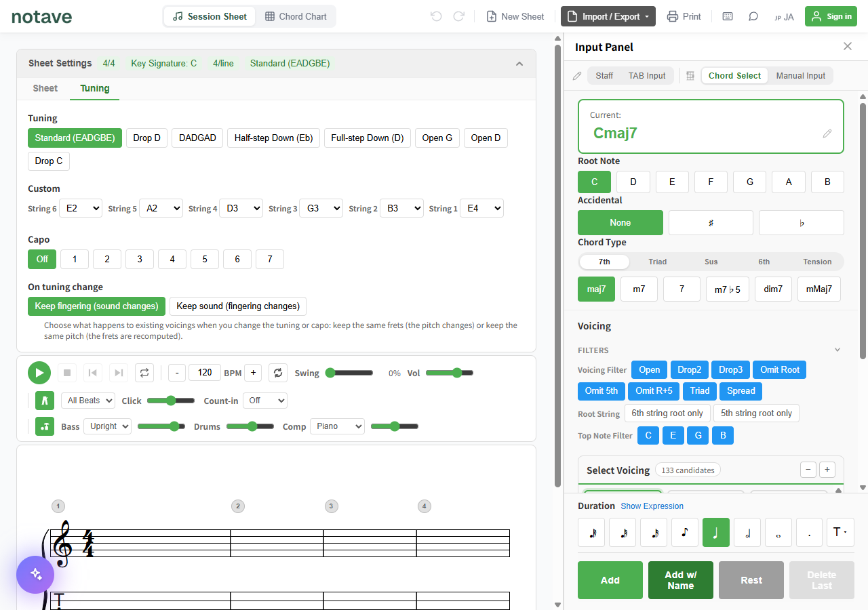868x610 pixels.
Task: Open the keyboard shortcuts icon
Action: click(728, 16)
